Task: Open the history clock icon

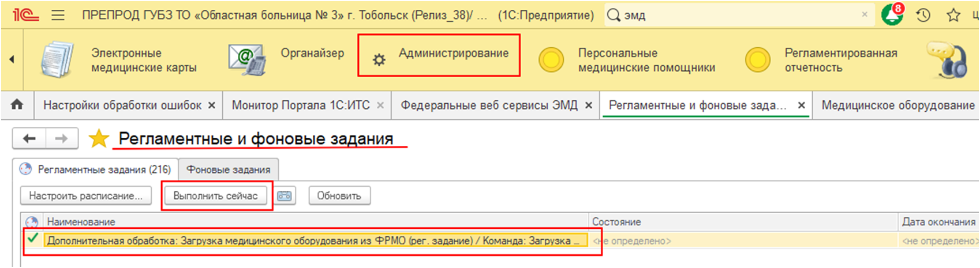Action: pos(923,16)
